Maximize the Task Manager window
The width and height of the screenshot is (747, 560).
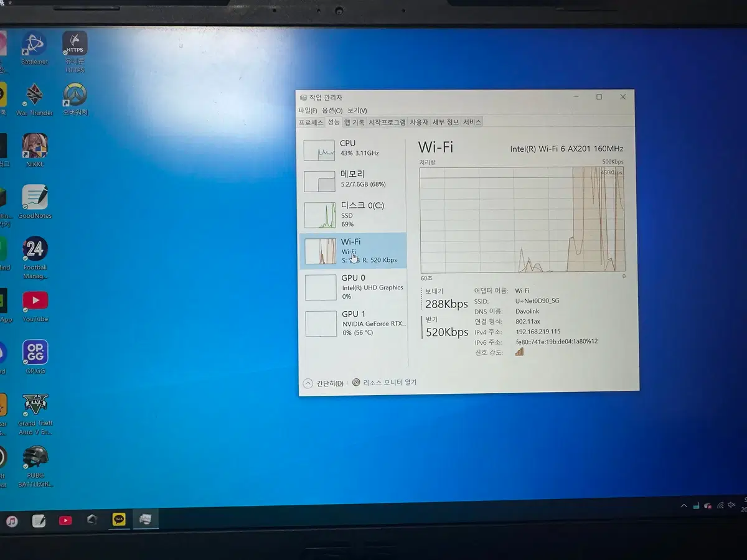[x=599, y=97]
